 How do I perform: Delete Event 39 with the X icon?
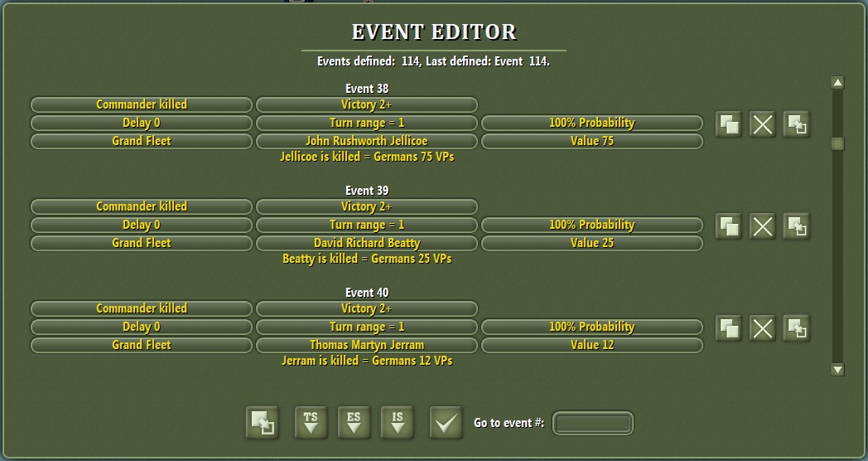pos(762,226)
